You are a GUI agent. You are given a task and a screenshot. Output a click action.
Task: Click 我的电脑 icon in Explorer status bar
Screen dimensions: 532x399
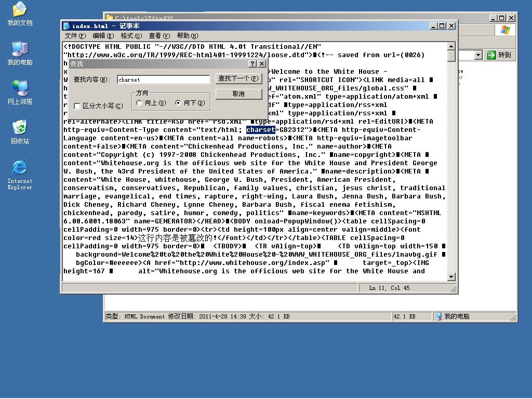[x=438, y=316]
